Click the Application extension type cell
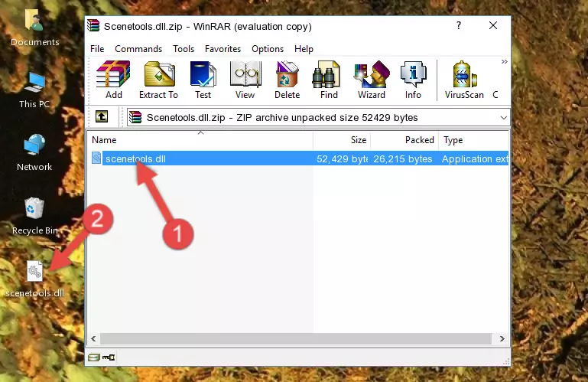 (x=475, y=159)
